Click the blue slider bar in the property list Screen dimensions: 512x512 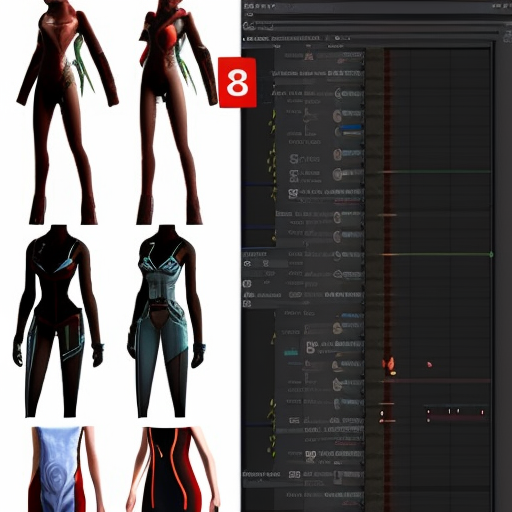pyautogui.click(x=351, y=127)
